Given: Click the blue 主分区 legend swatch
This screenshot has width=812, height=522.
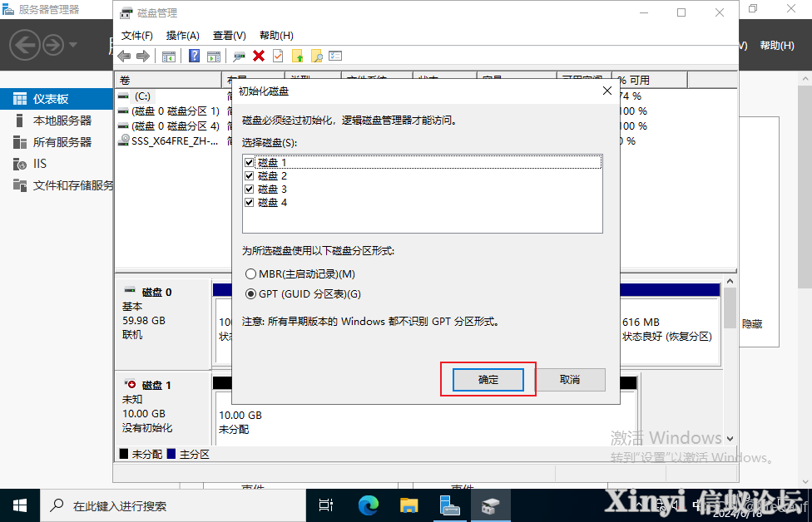Looking at the screenshot, I should coord(171,454).
